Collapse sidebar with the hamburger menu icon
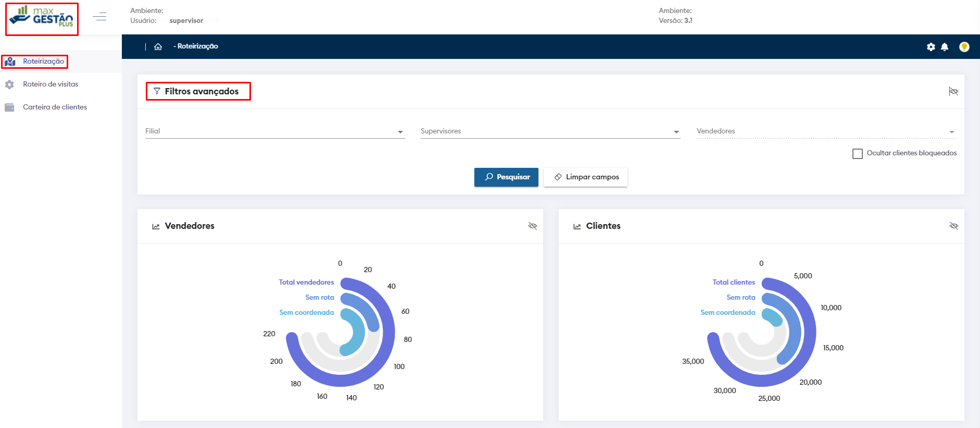Screen dimensions: 980x428 click(99, 17)
